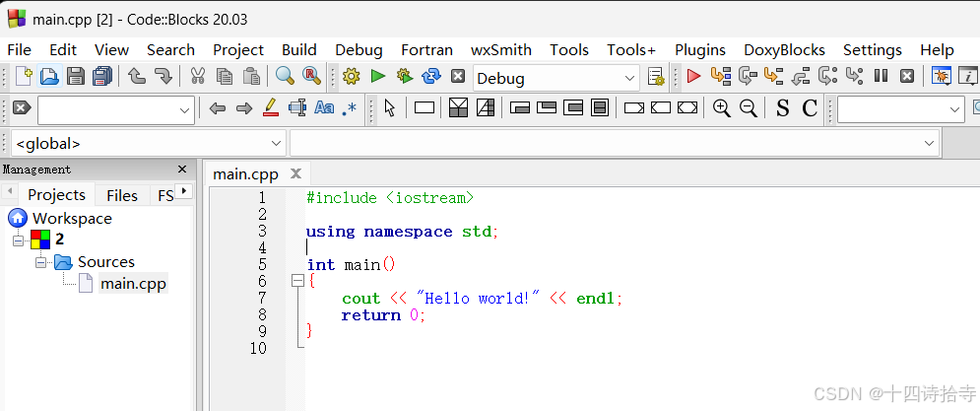Click the debugger Next line icon
This screenshot has width=980, height=411.
(x=748, y=76)
